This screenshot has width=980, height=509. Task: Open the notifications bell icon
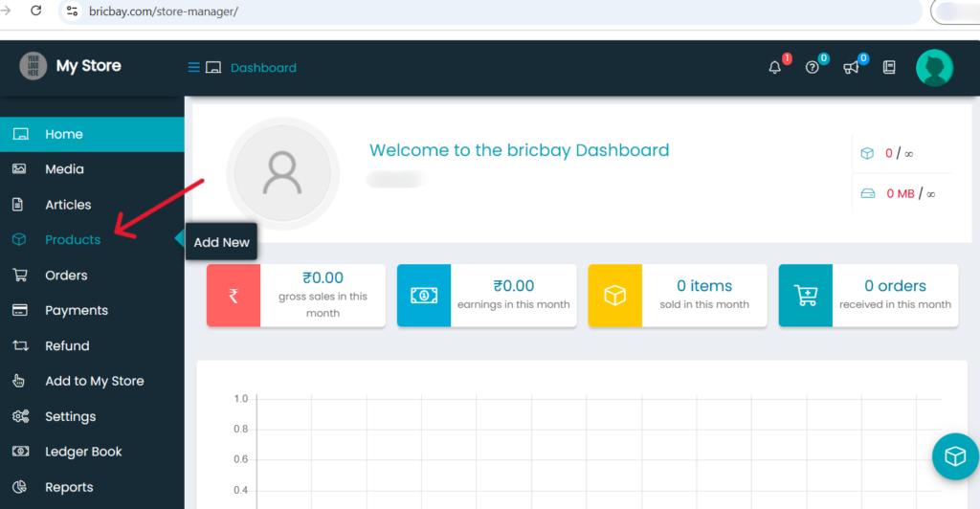pos(775,68)
